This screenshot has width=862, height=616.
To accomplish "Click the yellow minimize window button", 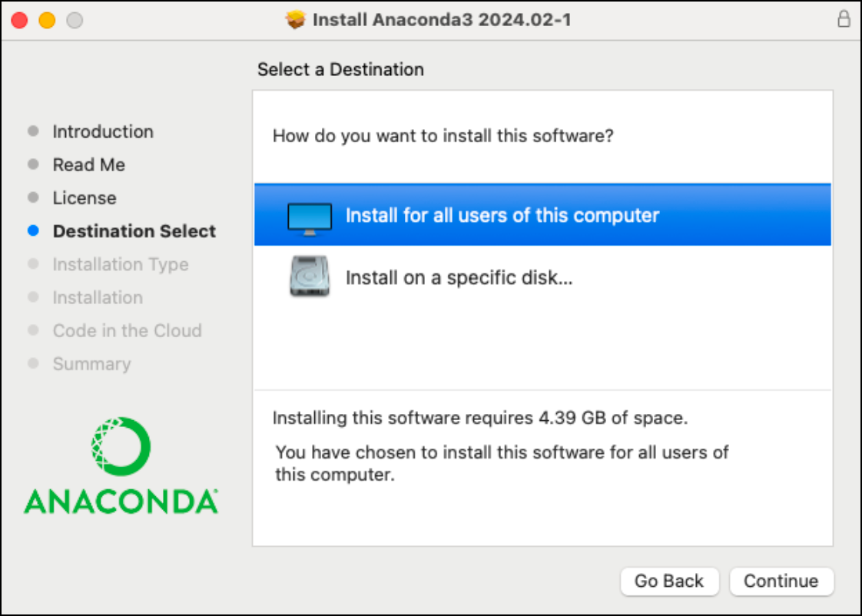I will click(x=47, y=21).
